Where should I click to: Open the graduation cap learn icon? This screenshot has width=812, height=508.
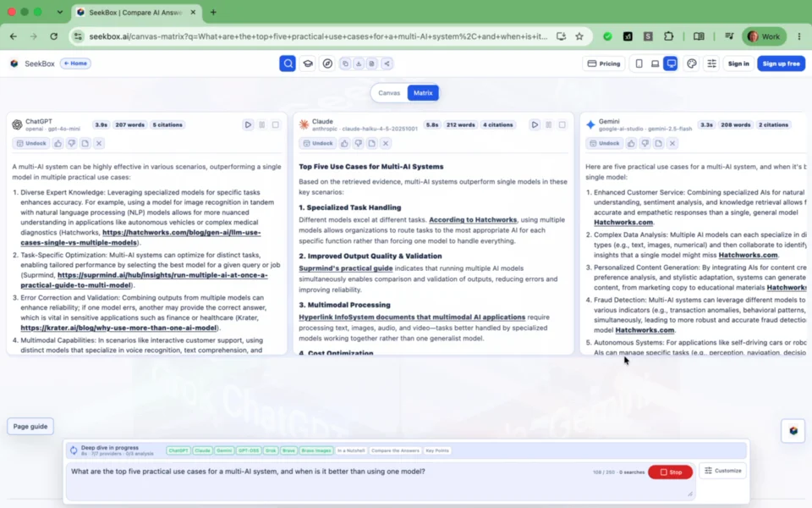[308, 63]
